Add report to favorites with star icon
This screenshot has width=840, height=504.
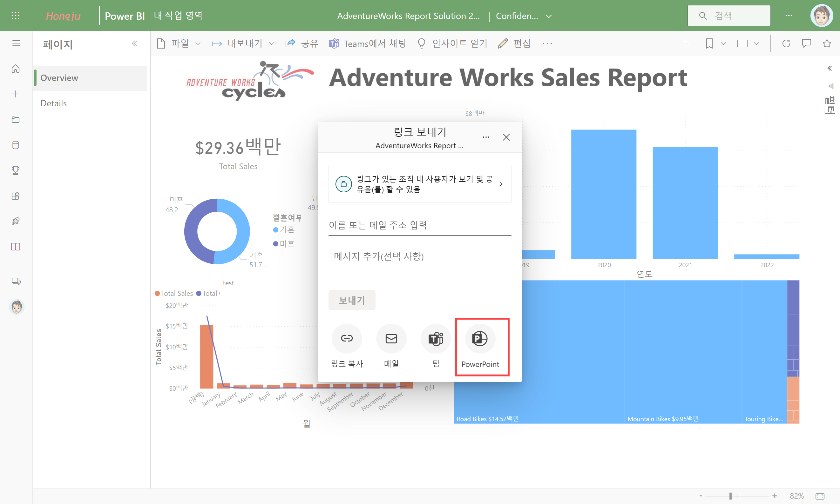(x=827, y=43)
